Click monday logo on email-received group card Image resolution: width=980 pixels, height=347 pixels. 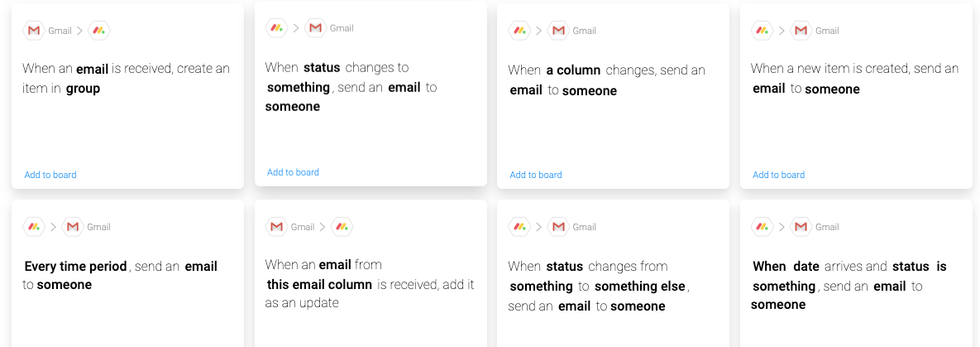click(99, 30)
